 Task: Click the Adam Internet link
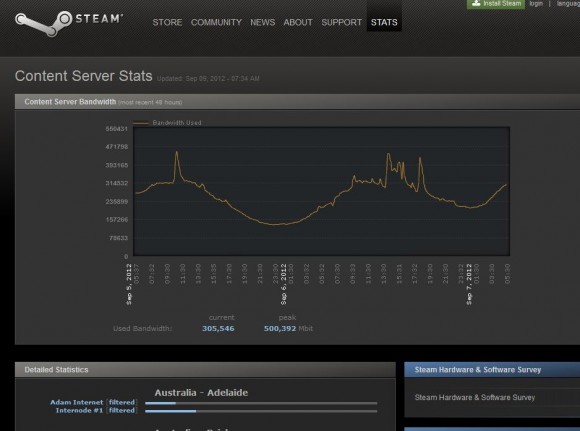coord(77,402)
